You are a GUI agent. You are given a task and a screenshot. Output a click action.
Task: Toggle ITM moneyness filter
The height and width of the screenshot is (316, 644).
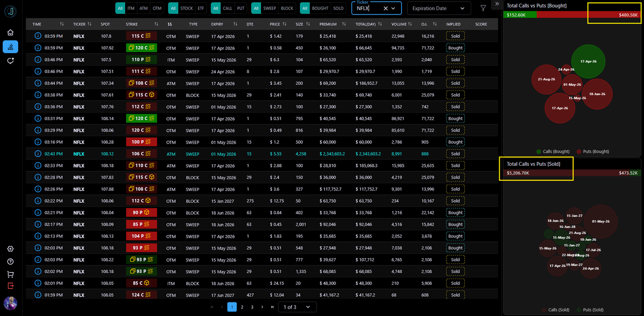point(131,9)
